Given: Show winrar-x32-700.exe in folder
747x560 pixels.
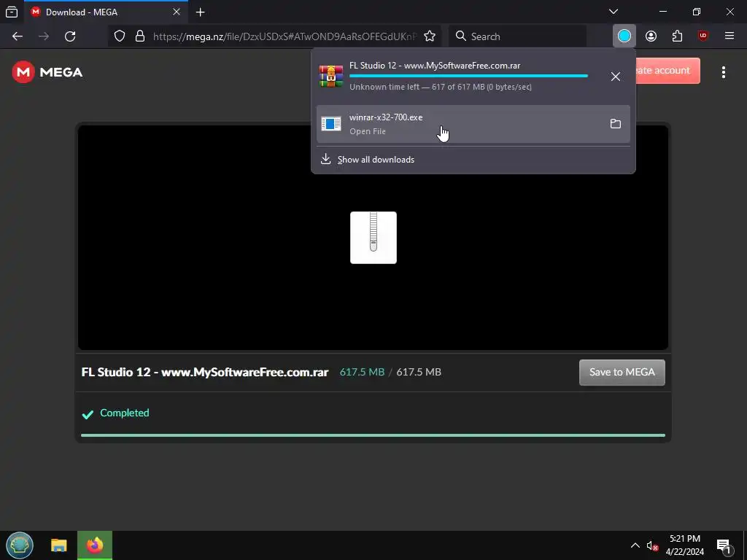Looking at the screenshot, I should pyautogui.click(x=616, y=124).
